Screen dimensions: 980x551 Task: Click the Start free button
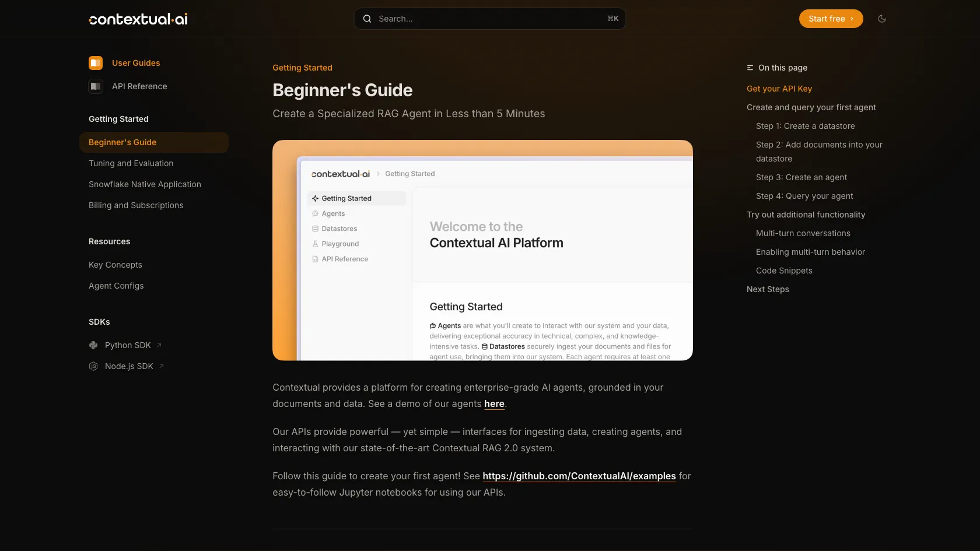tap(831, 19)
